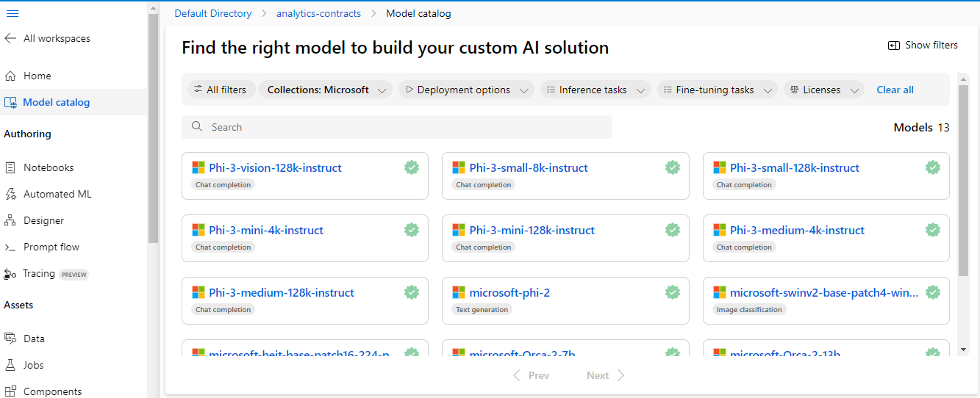Click the Automated ML lightning icon
This screenshot has height=398, width=980.
coord(10,194)
